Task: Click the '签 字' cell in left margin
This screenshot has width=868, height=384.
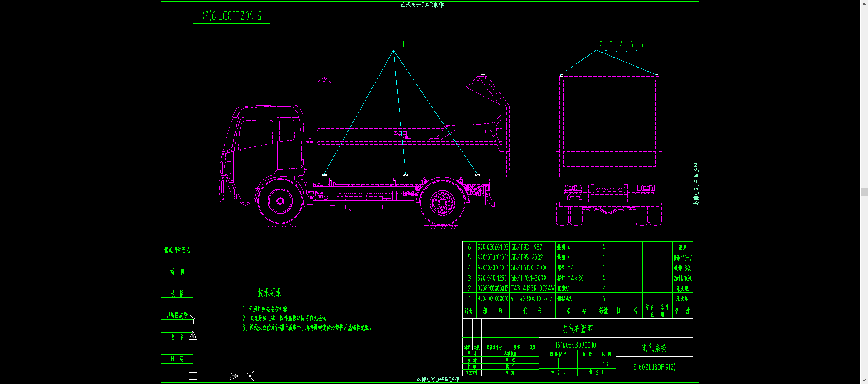Action: [x=177, y=337]
